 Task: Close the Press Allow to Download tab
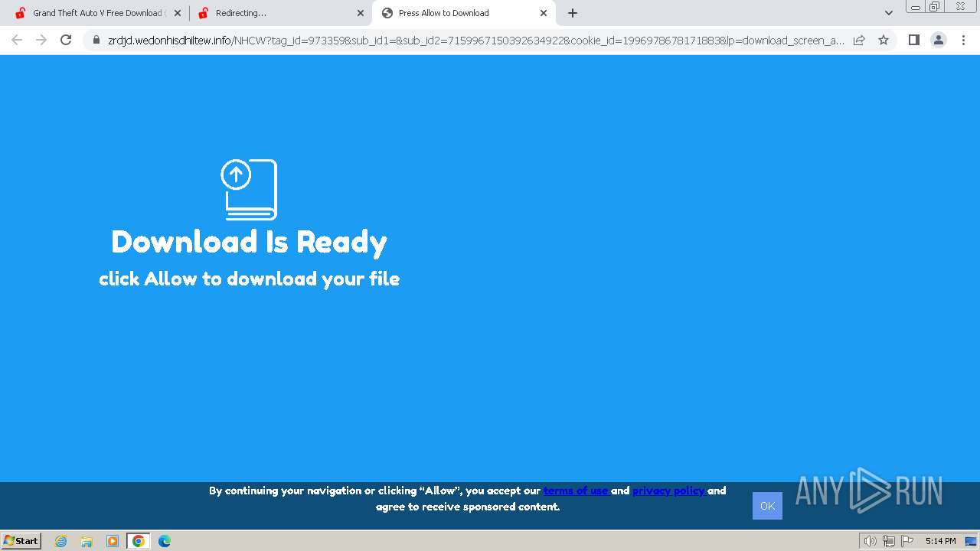point(544,13)
